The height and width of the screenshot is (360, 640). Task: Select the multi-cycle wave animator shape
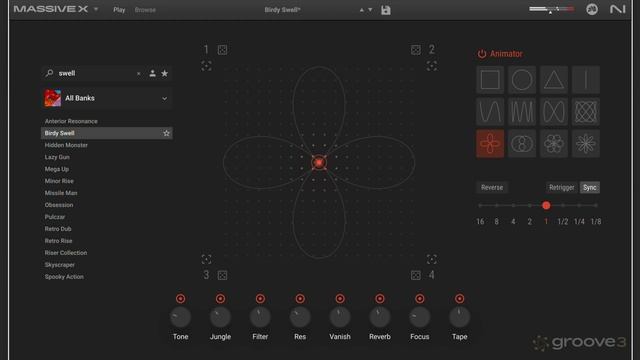[522, 111]
